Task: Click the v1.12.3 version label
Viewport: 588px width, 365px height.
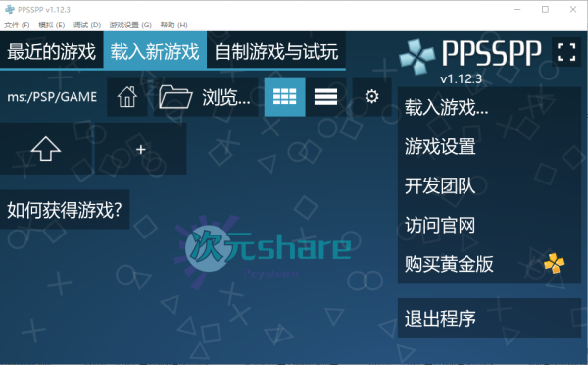Action: coord(461,78)
